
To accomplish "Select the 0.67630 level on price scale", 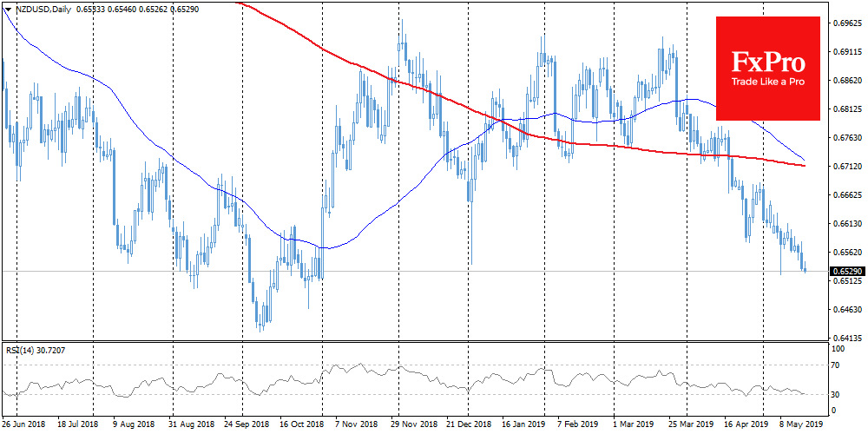I will point(845,138).
